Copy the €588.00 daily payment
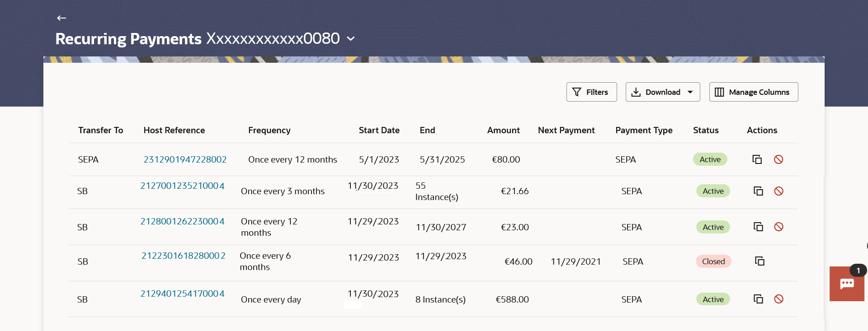Image resolution: width=868 pixels, height=331 pixels. click(758, 299)
